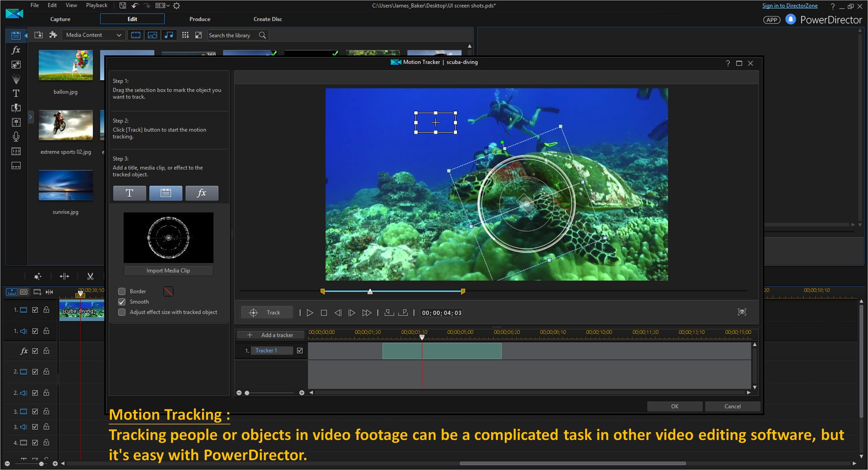
Task: Click the plug-ins puzzle icon
Action: (x=53, y=35)
